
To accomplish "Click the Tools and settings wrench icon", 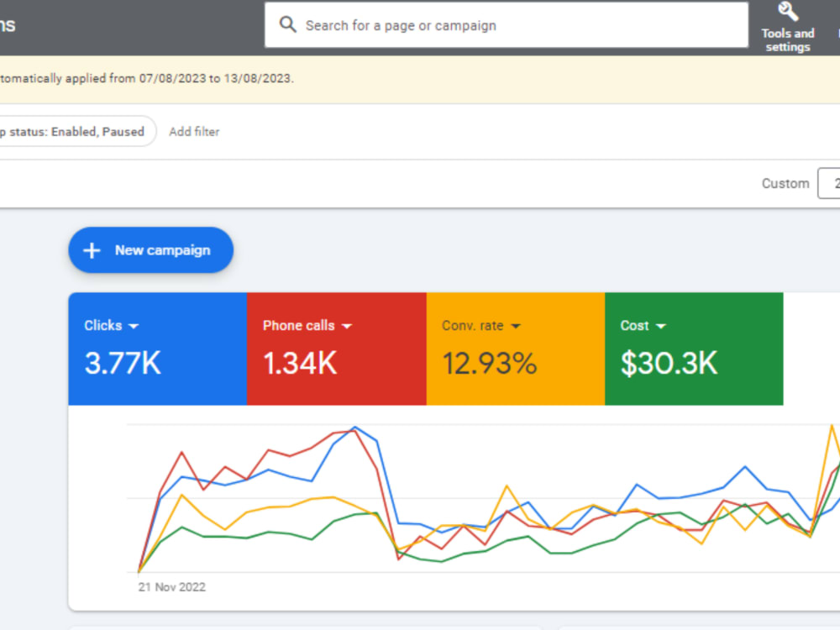I will tap(788, 11).
